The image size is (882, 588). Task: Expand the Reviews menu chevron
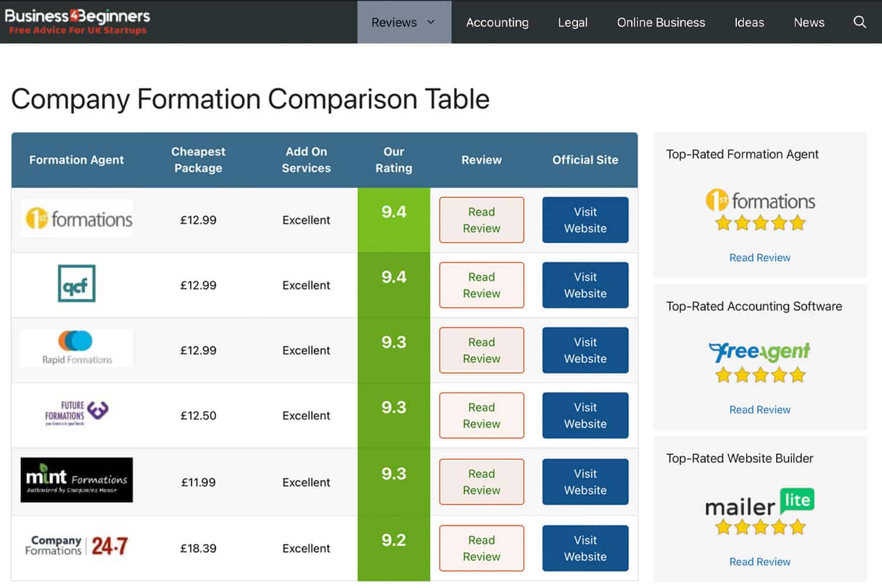431,22
